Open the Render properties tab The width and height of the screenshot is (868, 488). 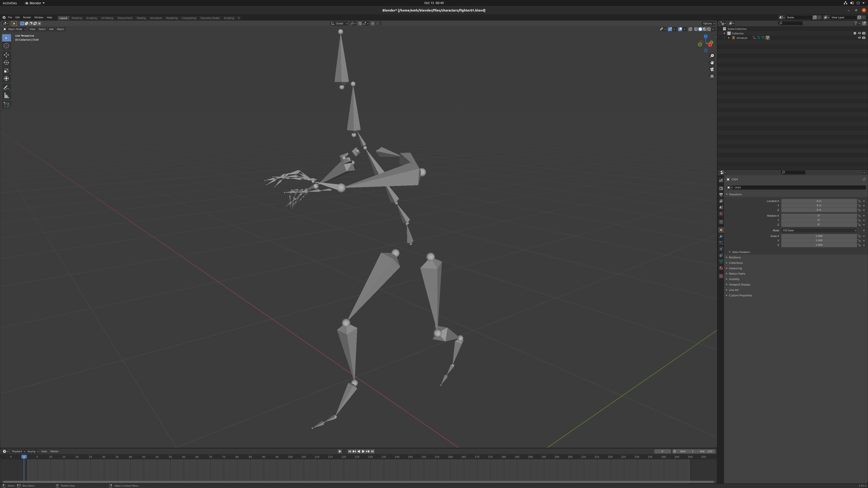(x=721, y=188)
